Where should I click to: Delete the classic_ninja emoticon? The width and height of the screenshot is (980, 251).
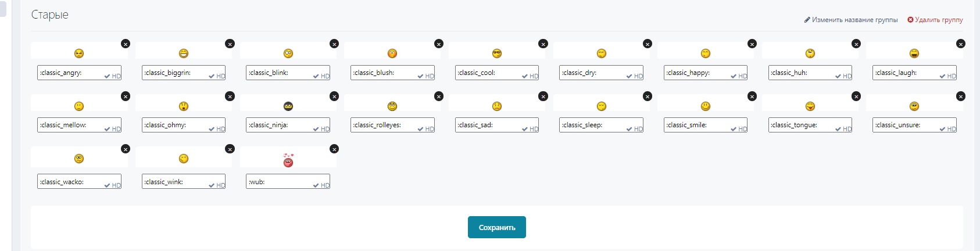pos(334,96)
